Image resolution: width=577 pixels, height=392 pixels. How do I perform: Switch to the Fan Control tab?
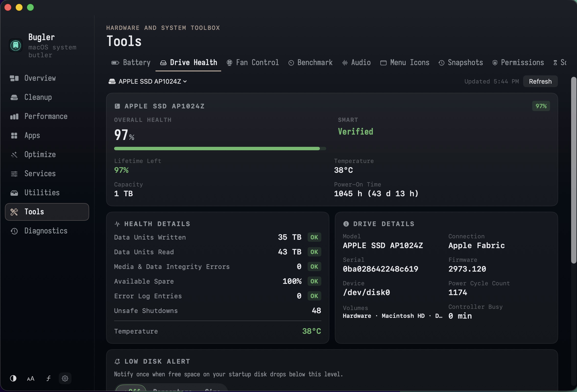click(x=253, y=63)
